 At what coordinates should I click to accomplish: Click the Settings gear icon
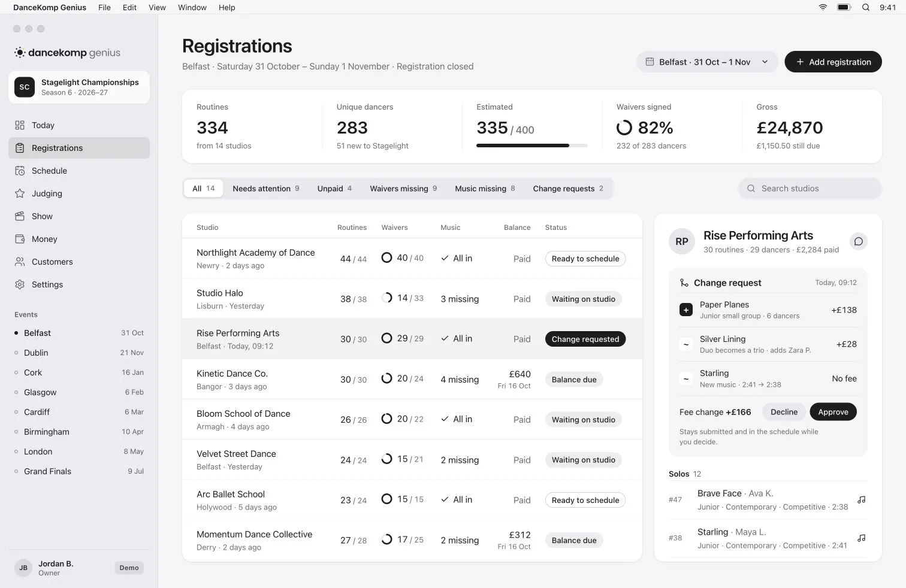20,284
